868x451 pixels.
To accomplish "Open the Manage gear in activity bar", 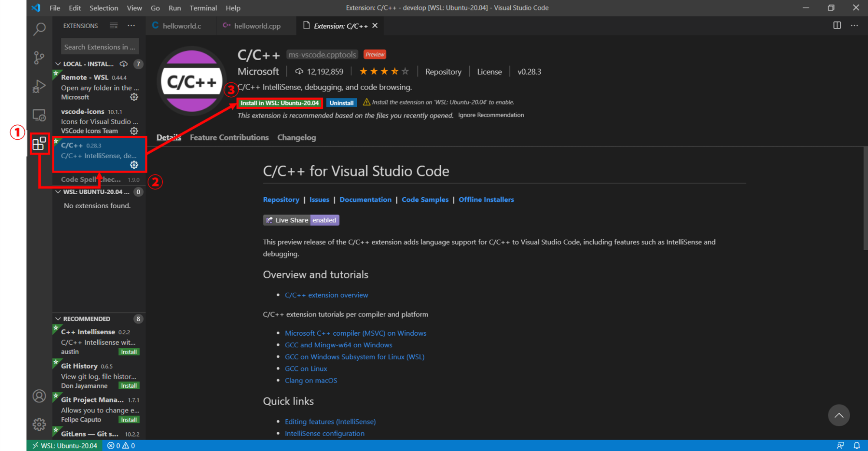I will [39, 424].
